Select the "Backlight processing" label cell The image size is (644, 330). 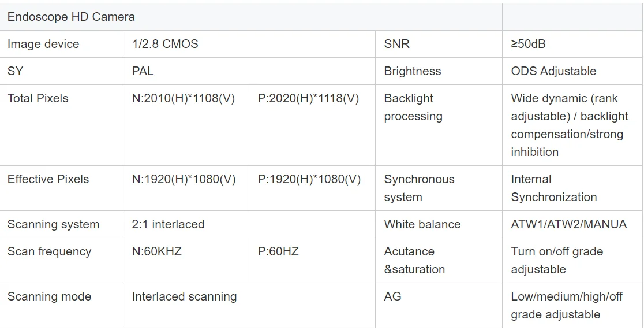pyautogui.click(x=413, y=107)
